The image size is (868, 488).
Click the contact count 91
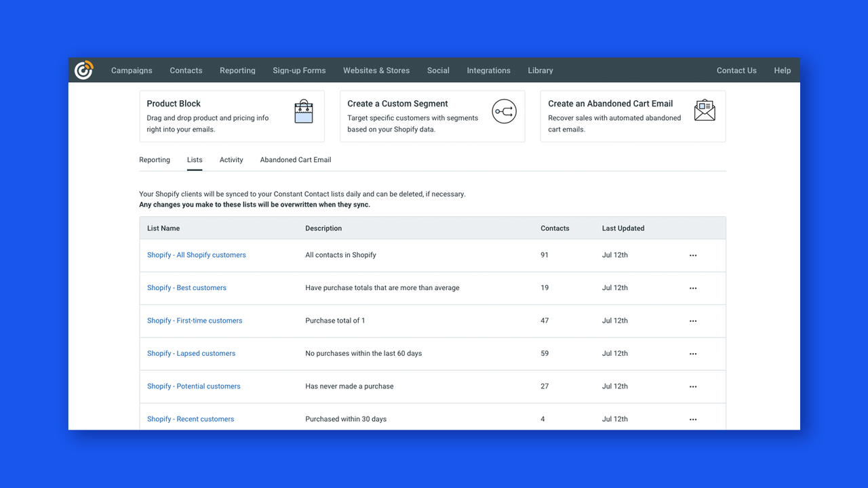coord(545,255)
